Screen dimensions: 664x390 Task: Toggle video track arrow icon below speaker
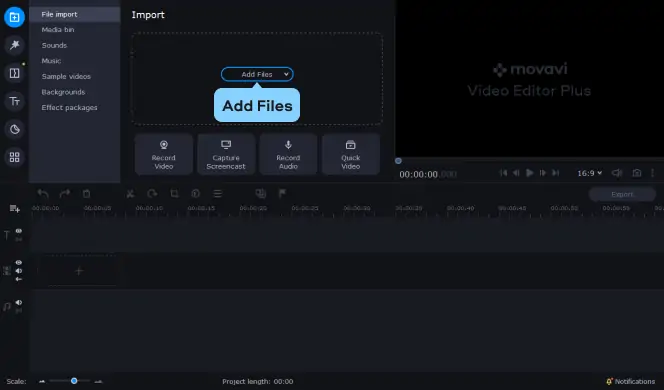(19, 279)
